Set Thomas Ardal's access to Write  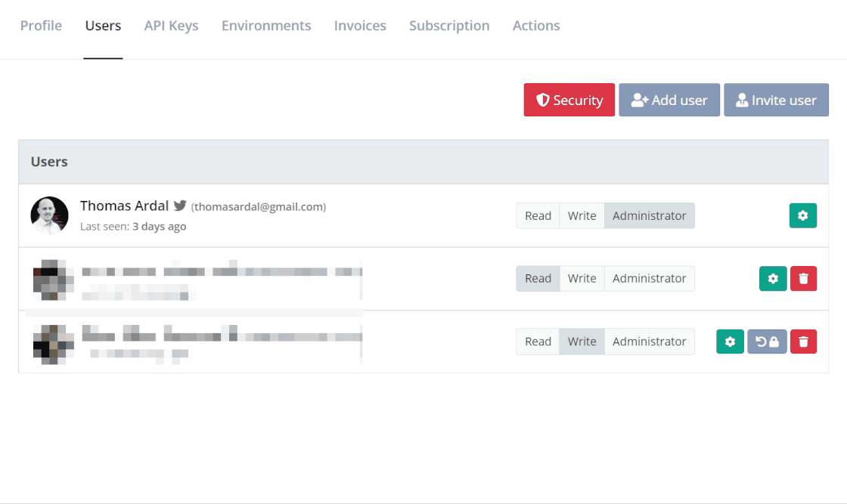tap(582, 216)
